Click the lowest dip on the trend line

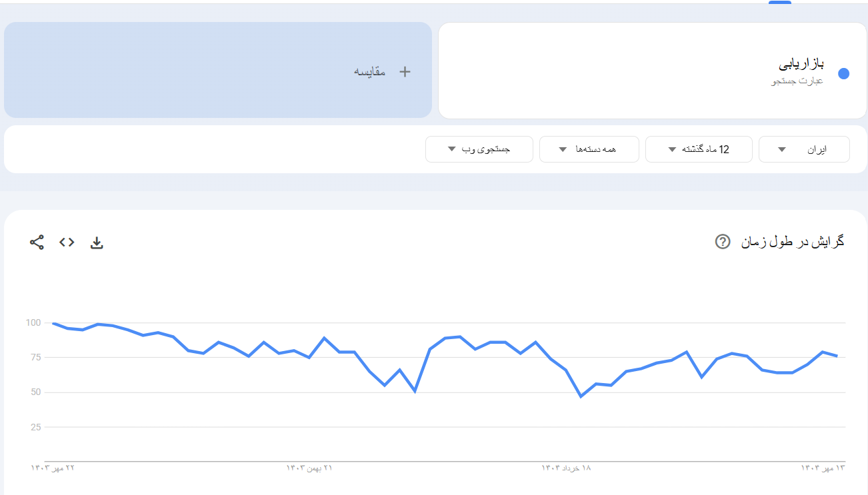(x=581, y=396)
